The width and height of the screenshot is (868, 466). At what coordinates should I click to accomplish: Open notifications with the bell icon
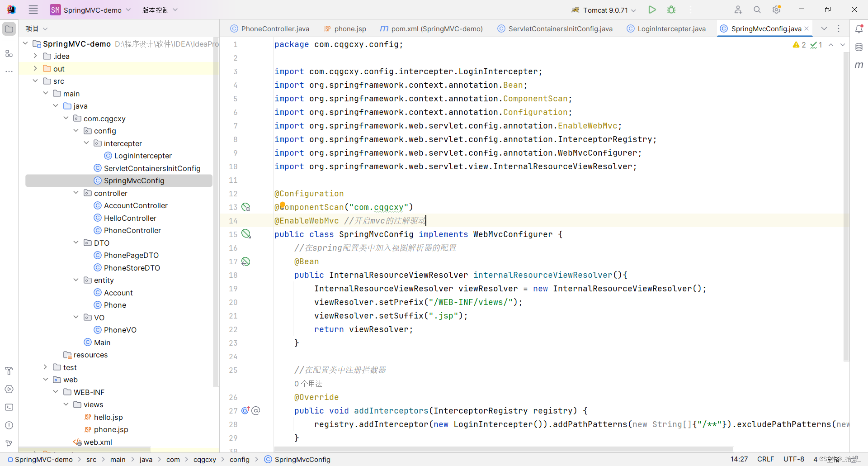pos(859,29)
